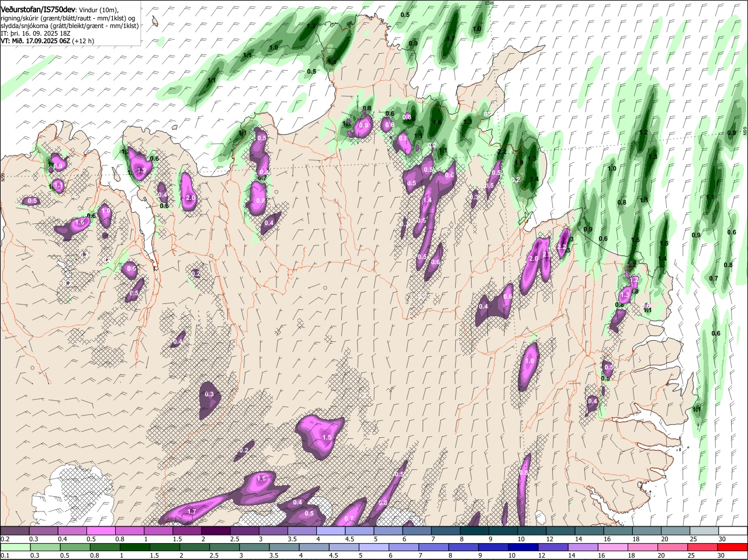Image resolution: width=748 pixels, height=560 pixels.
Task: Click the rain legend swatch between 2.5 and 3
Action: (226, 547)
